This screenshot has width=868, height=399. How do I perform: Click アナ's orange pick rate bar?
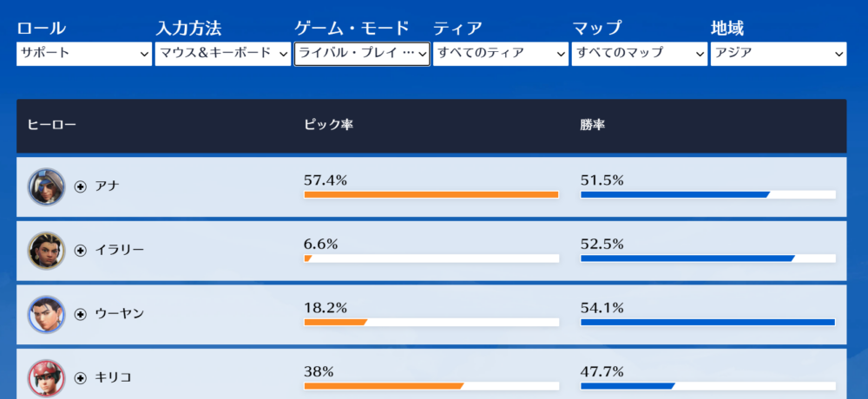click(x=431, y=194)
